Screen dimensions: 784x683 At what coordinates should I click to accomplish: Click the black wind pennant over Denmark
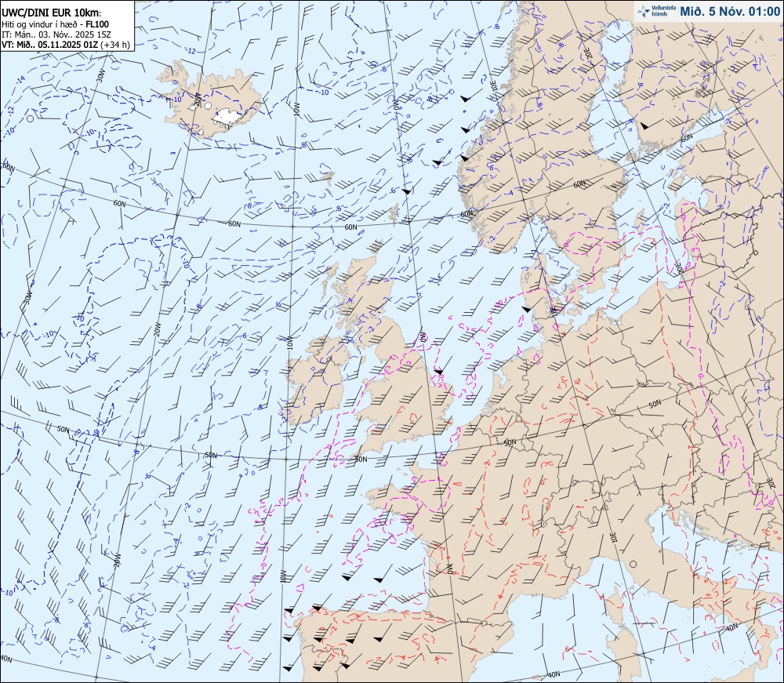(x=526, y=309)
